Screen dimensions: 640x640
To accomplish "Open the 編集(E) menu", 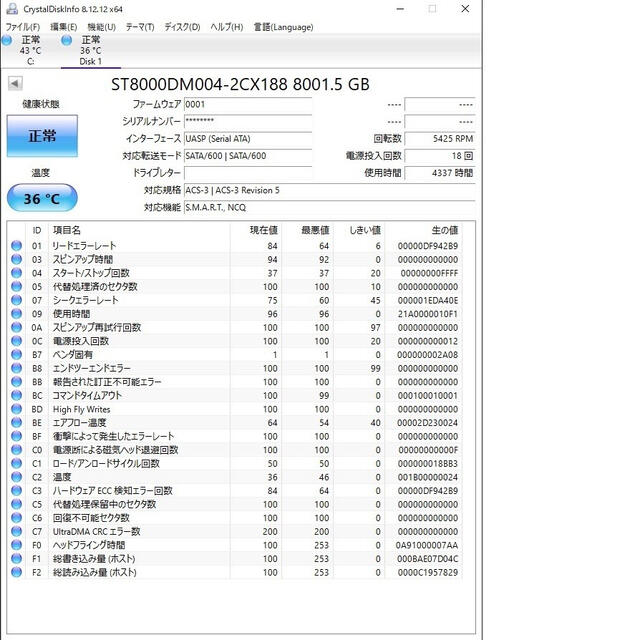I will (x=63, y=27).
